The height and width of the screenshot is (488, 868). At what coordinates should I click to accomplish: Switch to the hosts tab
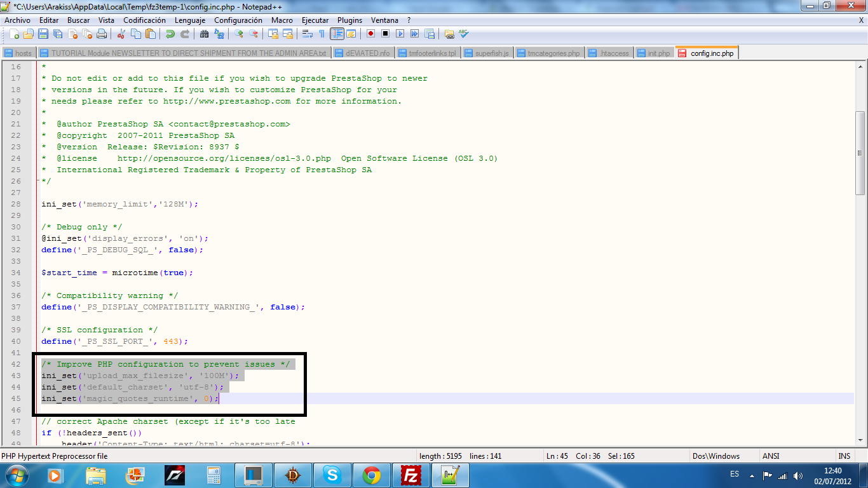coord(19,53)
